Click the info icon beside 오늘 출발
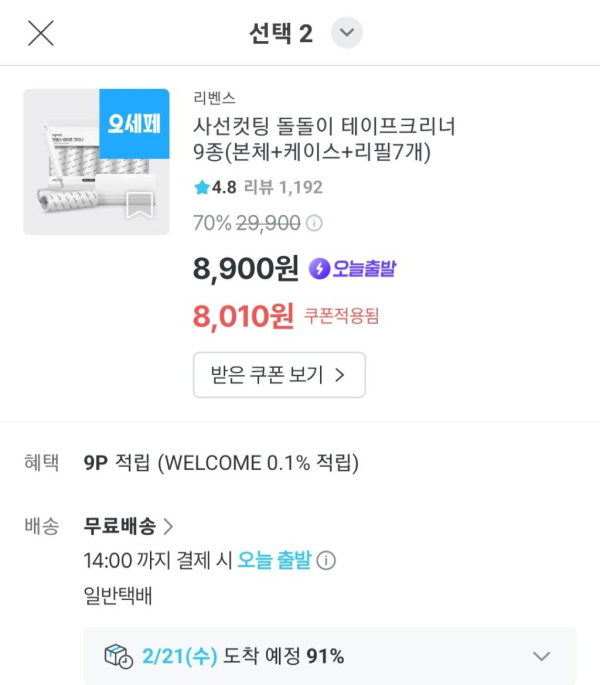This screenshot has width=600, height=685. pos(326,560)
